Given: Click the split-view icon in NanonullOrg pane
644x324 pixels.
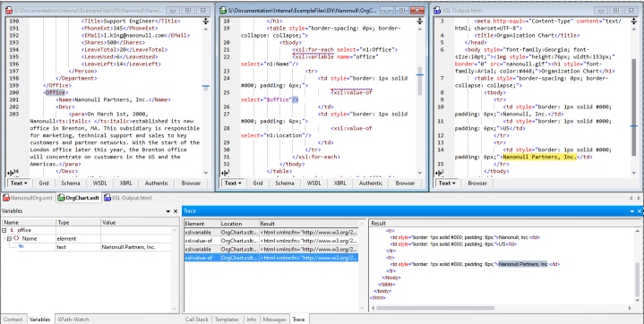Looking at the screenshot, I should 206,21.
